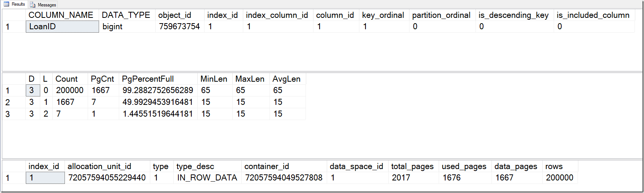Select container_id value 72057594049527808

click(283, 178)
